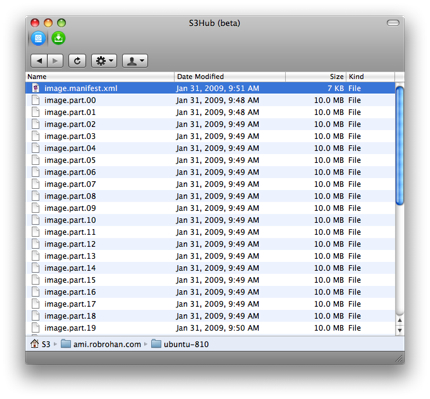Select file icon for image.part.07
The width and height of the screenshot is (430, 399).
coord(36,184)
